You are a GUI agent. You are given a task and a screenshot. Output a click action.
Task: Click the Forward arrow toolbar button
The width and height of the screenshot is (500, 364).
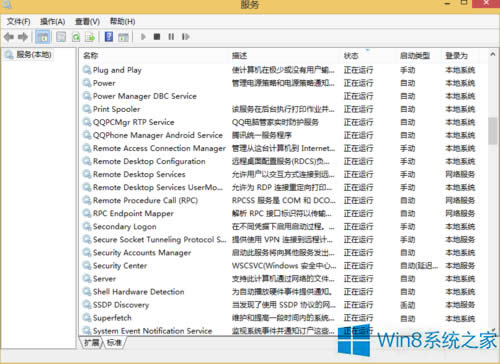pyautogui.click(x=23, y=37)
